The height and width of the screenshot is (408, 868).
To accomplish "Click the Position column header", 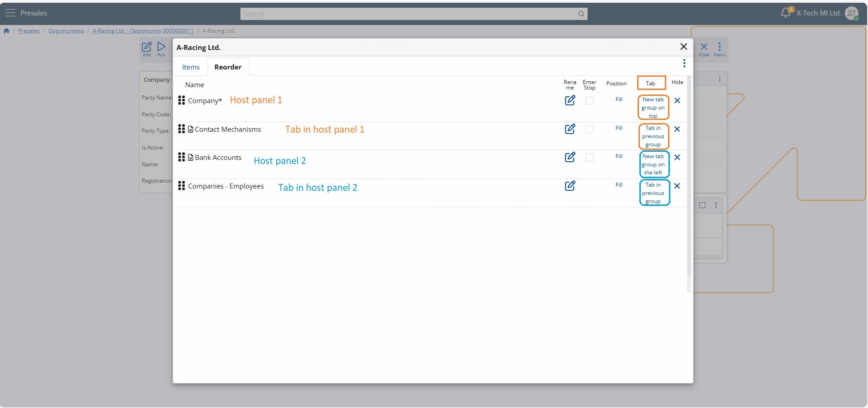I will pos(616,84).
